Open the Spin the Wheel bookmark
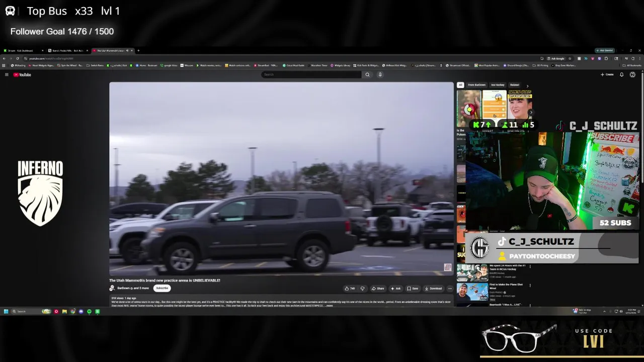 coord(70,65)
